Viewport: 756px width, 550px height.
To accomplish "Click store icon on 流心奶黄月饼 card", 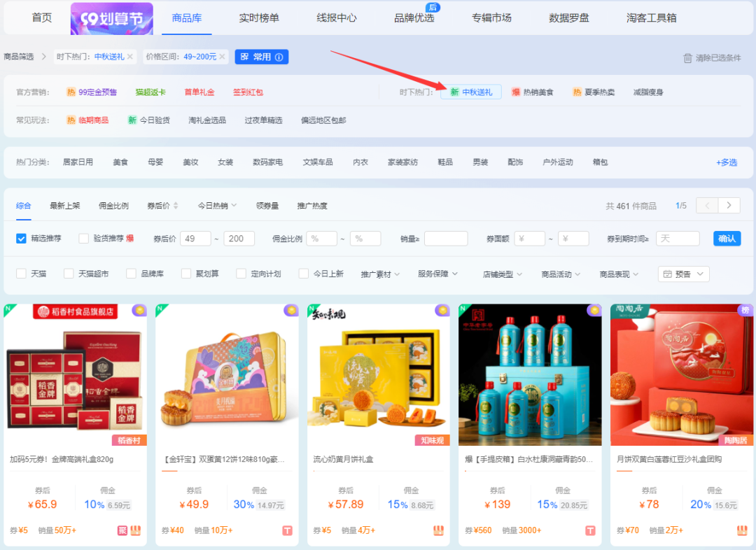I will [x=438, y=530].
